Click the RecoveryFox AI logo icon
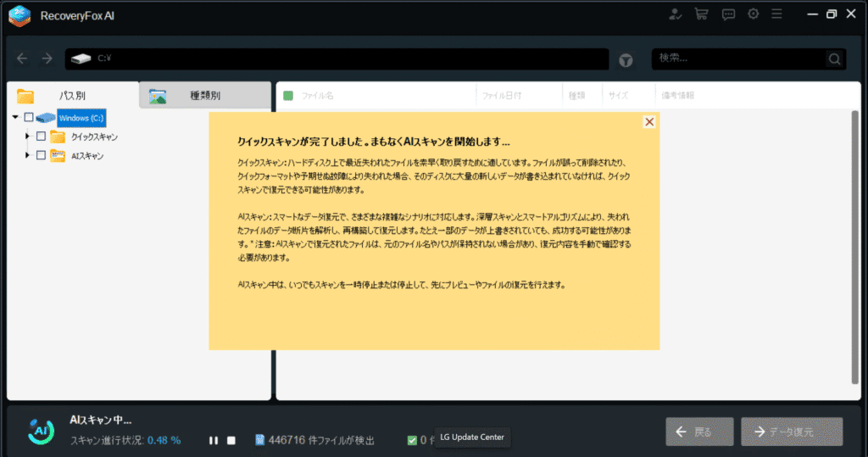 (x=19, y=15)
